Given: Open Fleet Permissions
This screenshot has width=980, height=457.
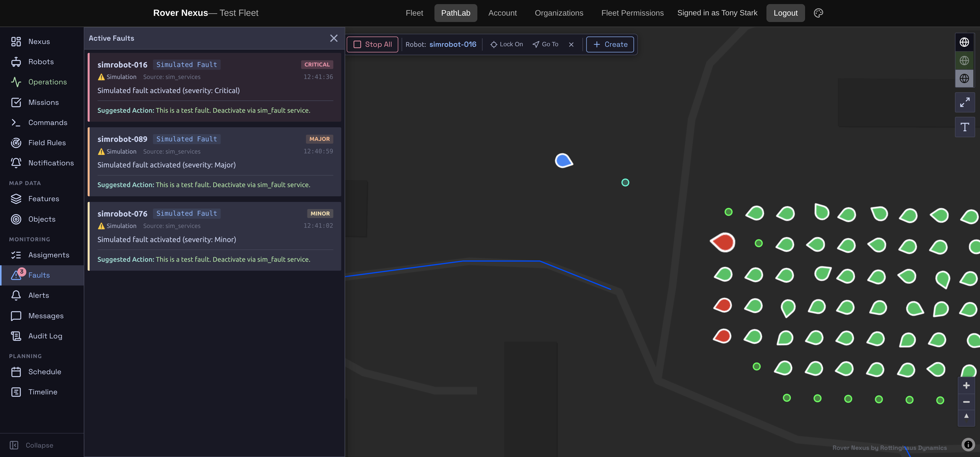Looking at the screenshot, I should pos(632,13).
